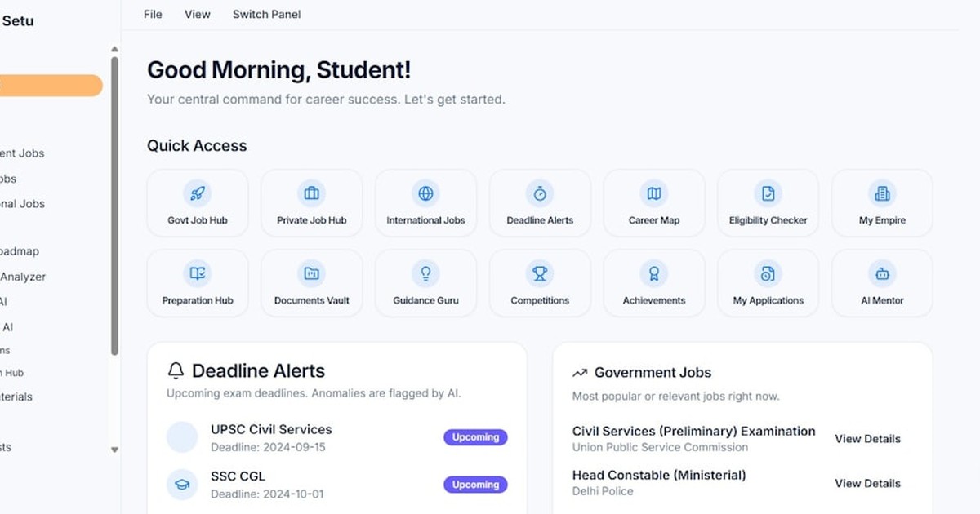Viewport: 980px width, 514px height.
Task: Launch the Eligibility Checker icon
Action: [768, 193]
